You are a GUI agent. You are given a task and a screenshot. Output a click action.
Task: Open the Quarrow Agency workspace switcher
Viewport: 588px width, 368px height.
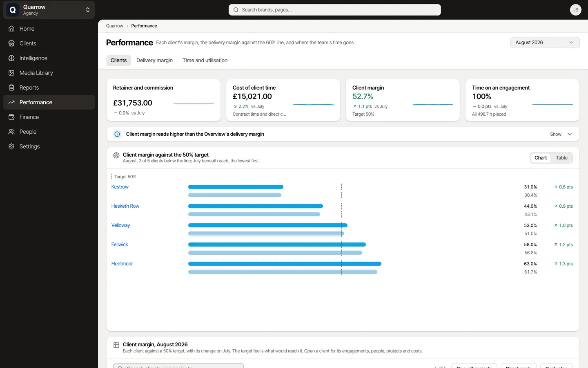(x=49, y=10)
